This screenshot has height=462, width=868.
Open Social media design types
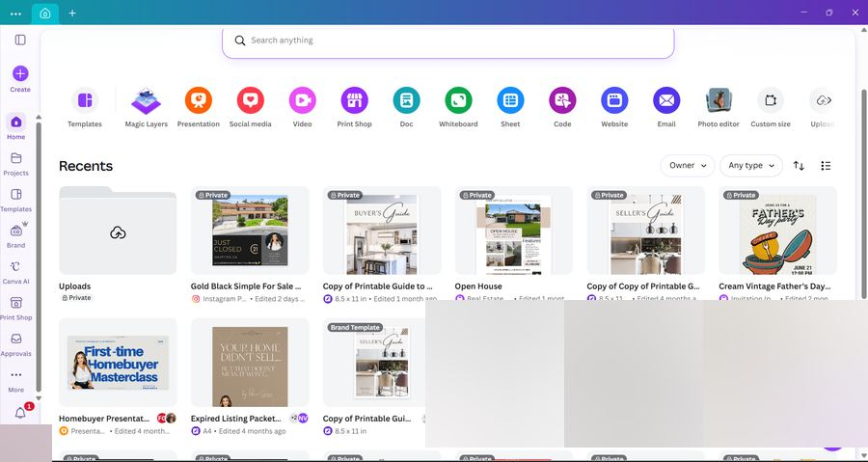tap(250, 100)
